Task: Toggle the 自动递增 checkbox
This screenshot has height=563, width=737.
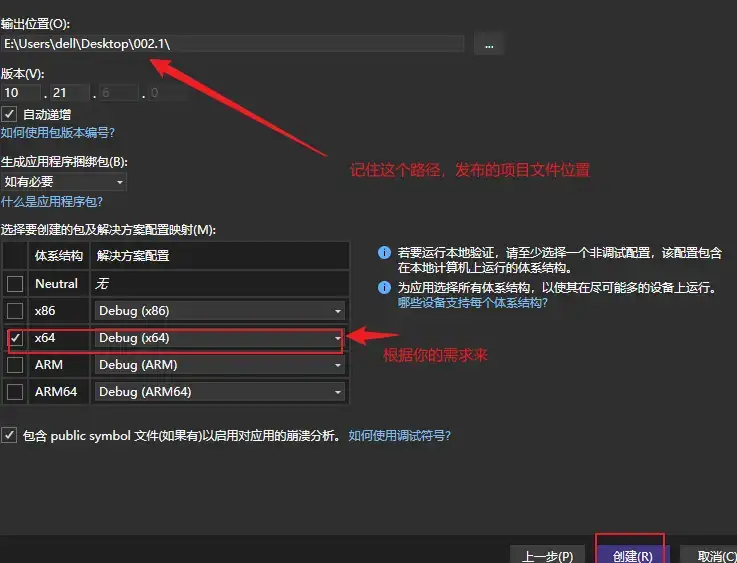Action: [9, 114]
